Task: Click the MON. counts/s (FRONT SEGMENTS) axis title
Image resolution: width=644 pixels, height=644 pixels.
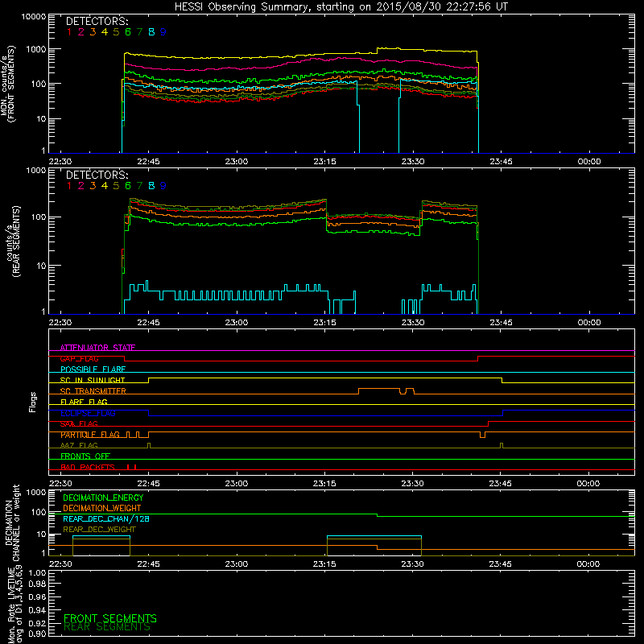Action: [x=7, y=84]
